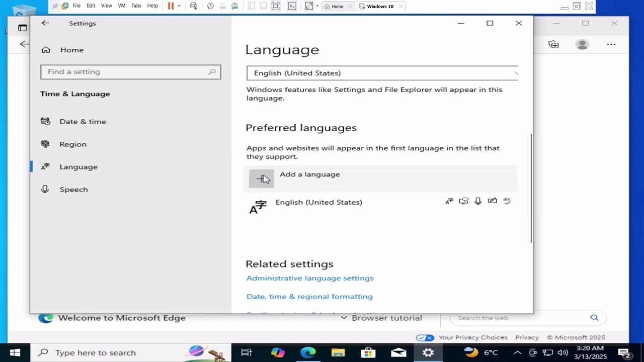
Task: Open Administrative language settings link
Action: pos(310,278)
